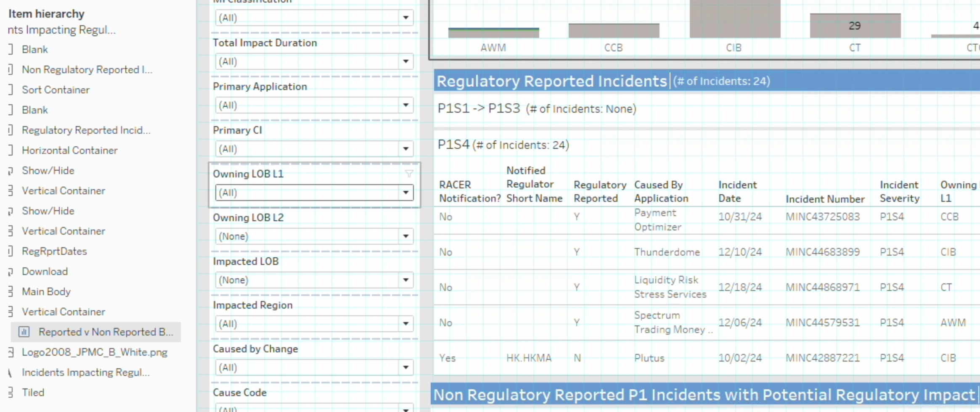Click the incident date 12/10/24

coord(740,252)
